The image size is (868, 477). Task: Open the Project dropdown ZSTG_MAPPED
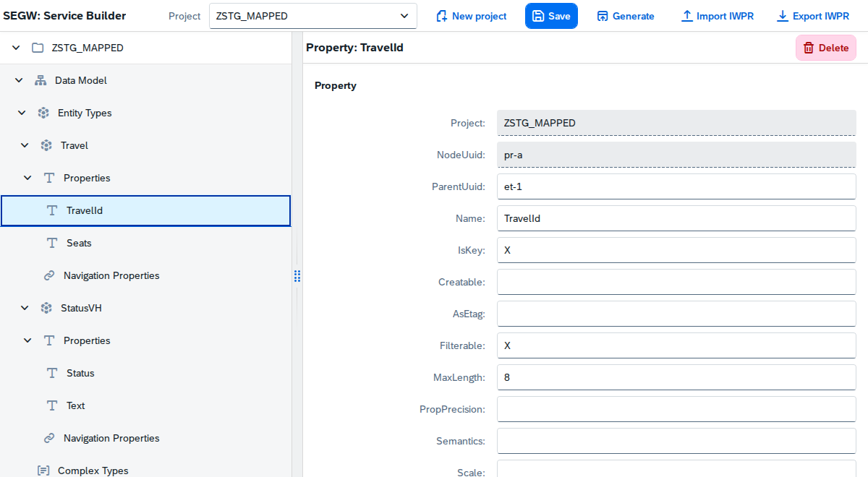313,16
